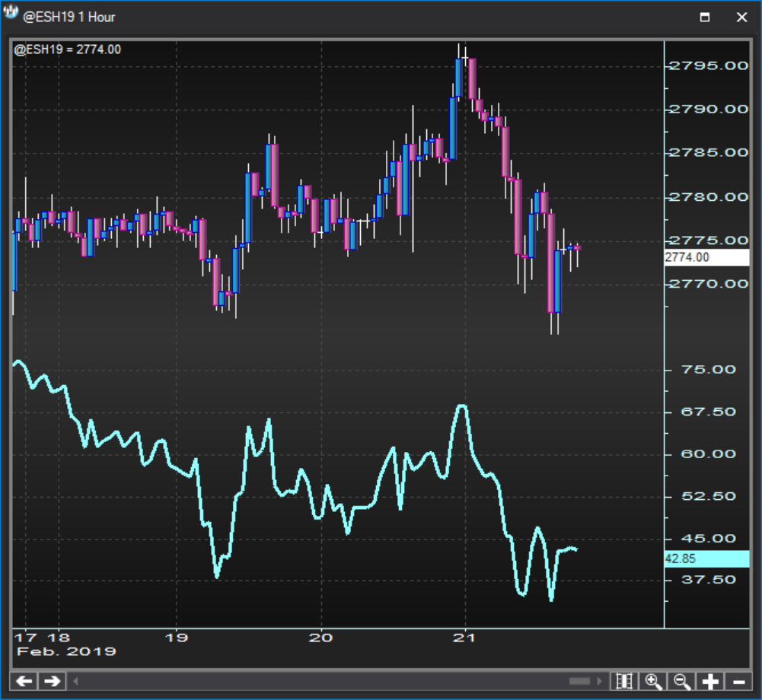Click the date 21 on time axis
This screenshot has height=700, width=762.
pos(464,638)
